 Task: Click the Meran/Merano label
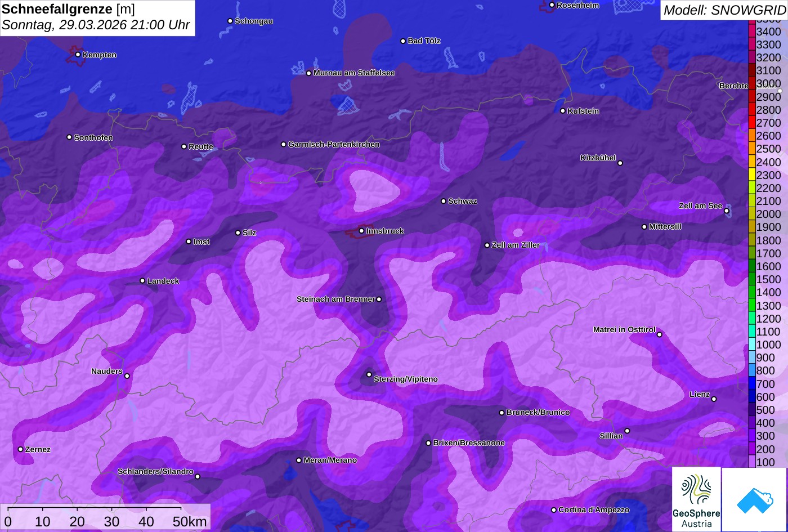point(330,460)
